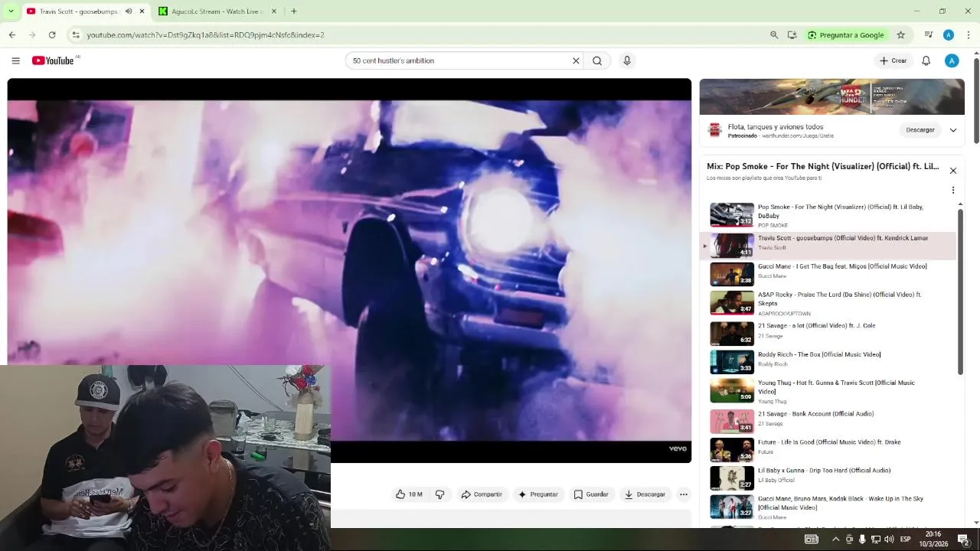Open taskbar volume speaker icon
The image size is (980, 551).
pyautogui.click(x=888, y=540)
